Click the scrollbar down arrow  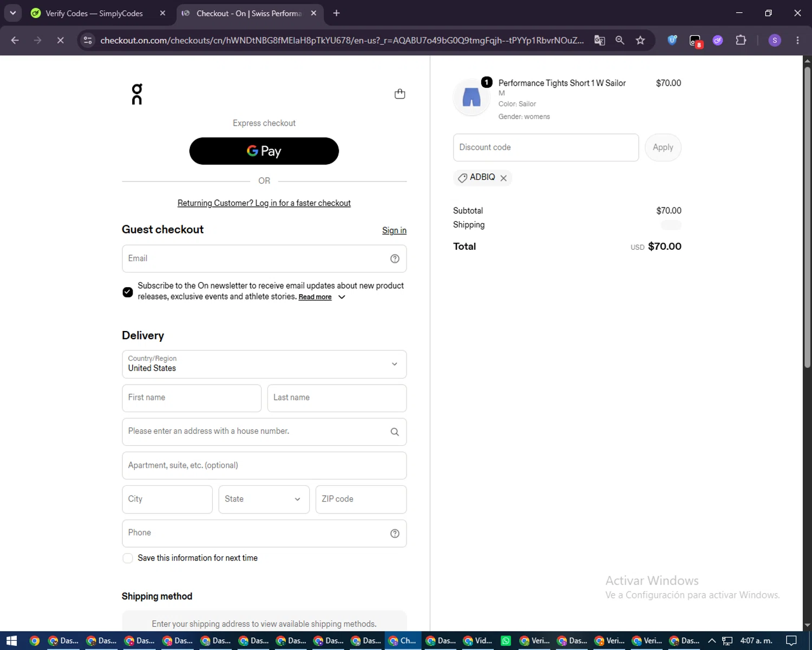coord(807,626)
